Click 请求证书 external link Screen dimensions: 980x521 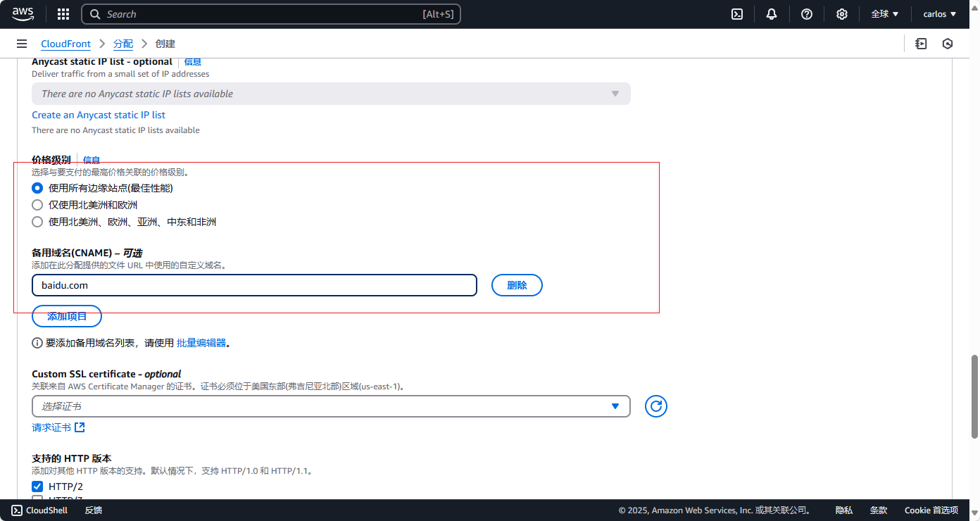58,427
